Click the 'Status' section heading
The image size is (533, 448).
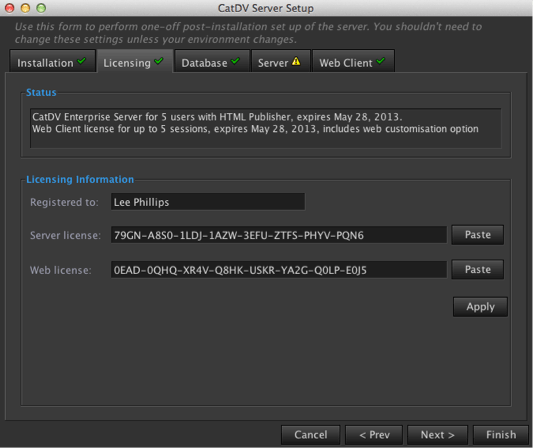click(41, 92)
